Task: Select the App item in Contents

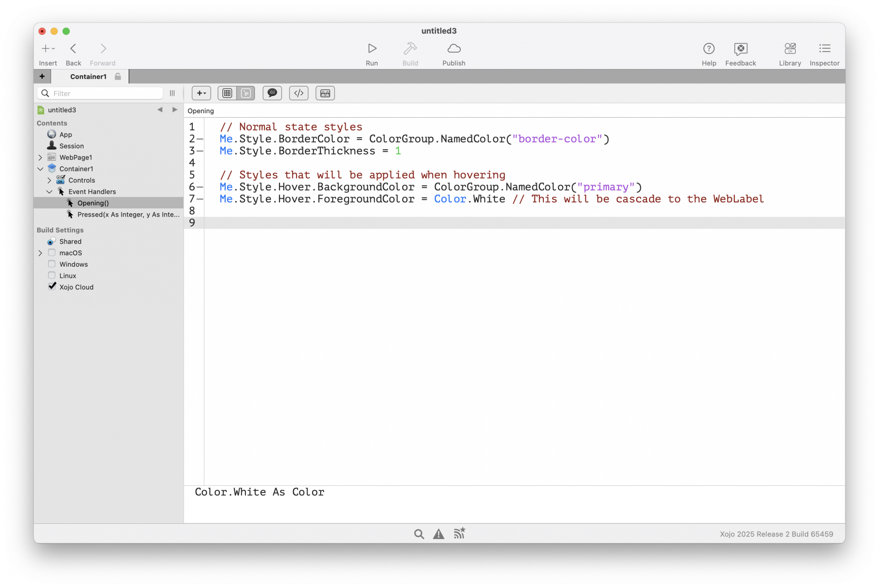Action: click(x=66, y=135)
